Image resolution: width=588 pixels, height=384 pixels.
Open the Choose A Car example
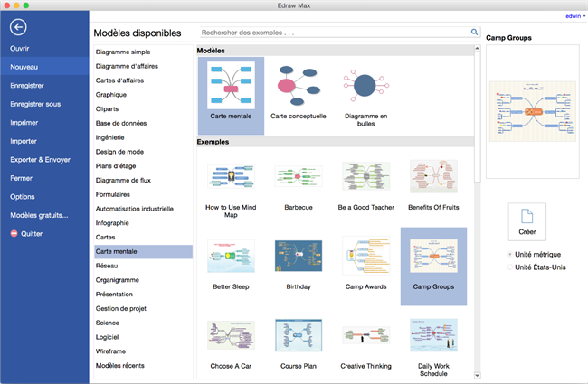[x=231, y=335]
